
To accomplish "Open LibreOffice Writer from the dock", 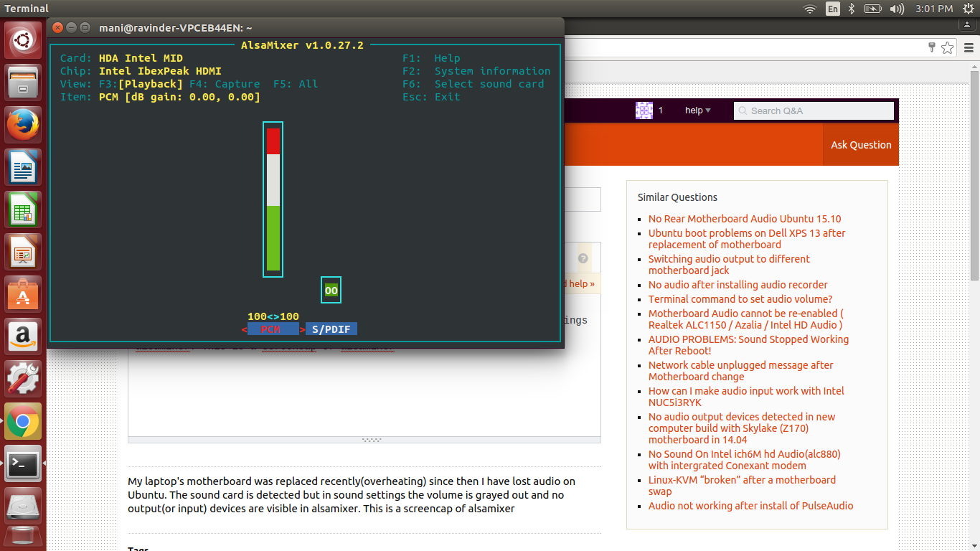I will pyautogui.click(x=23, y=167).
